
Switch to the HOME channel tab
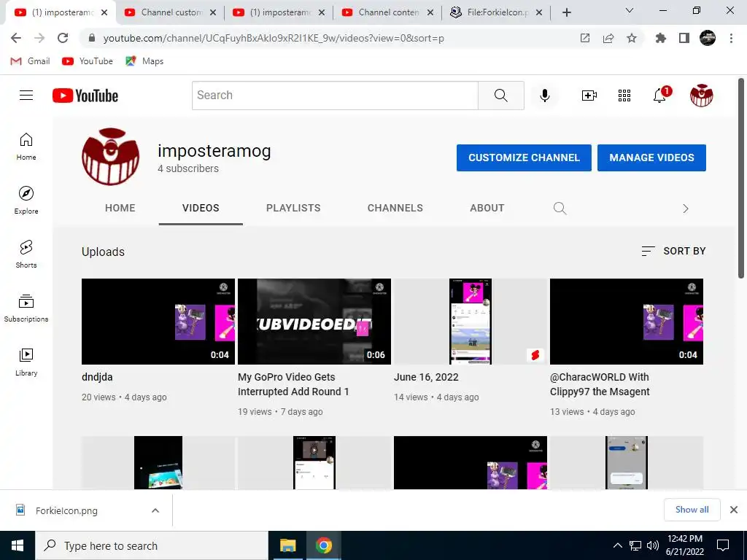tap(120, 208)
